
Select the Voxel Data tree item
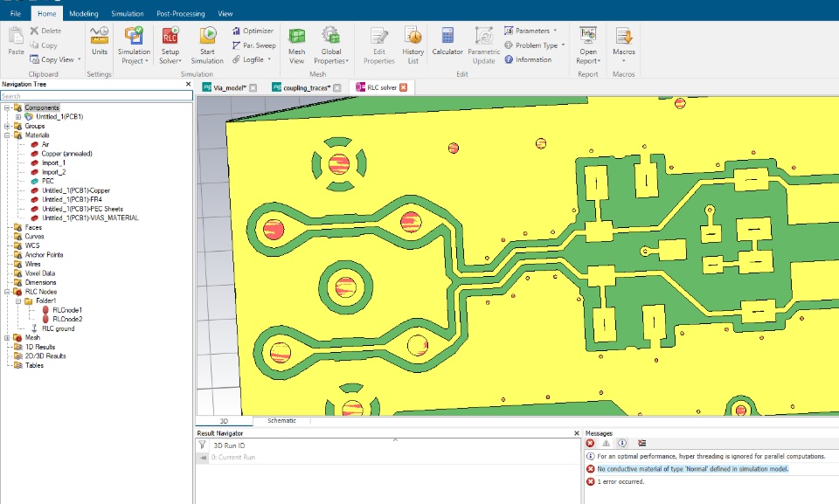click(x=39, y=273)
